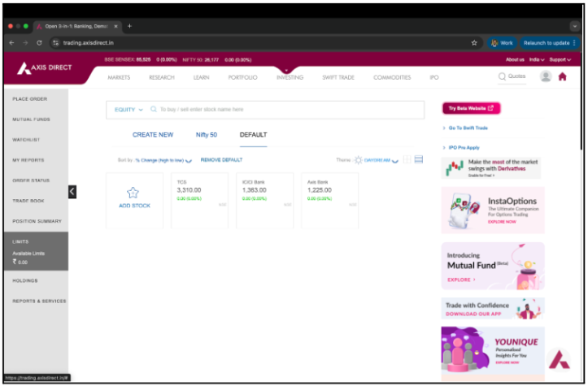Click the Axis Direct logo
The image size is (588, 386).
[45, 68]
